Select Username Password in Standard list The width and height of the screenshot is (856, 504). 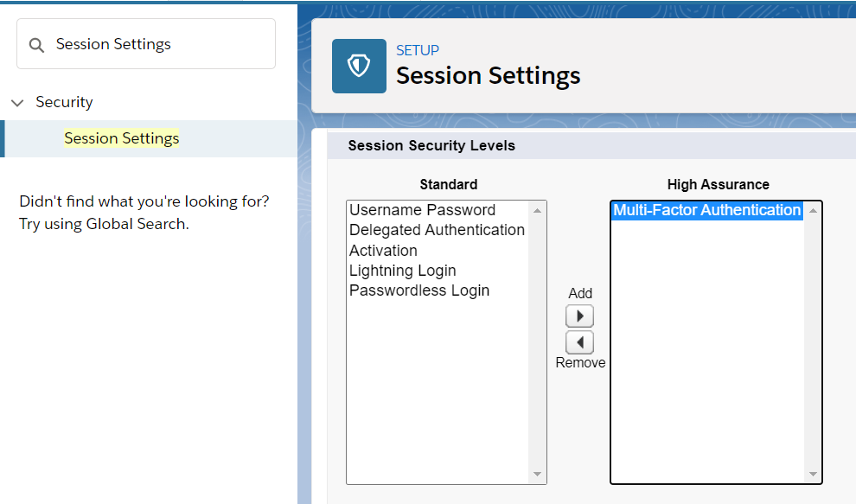click(423, 210)
